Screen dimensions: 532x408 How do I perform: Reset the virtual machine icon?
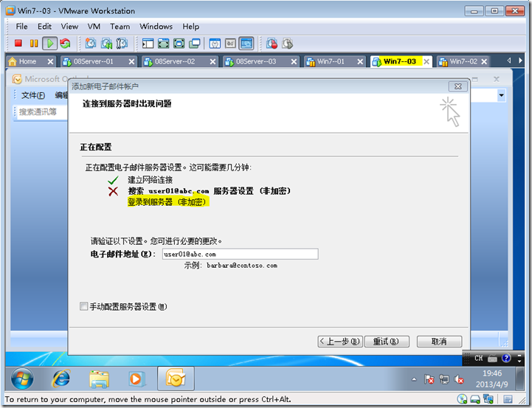pos(65,44)
